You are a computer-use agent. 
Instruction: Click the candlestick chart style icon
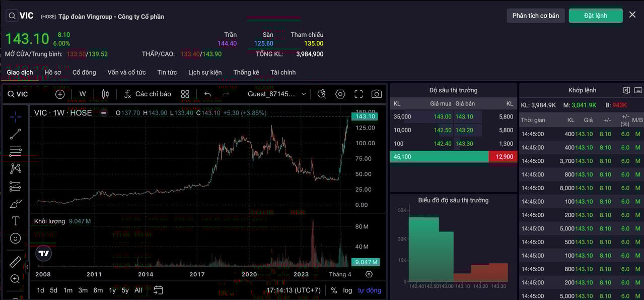(x=105, y=94)
